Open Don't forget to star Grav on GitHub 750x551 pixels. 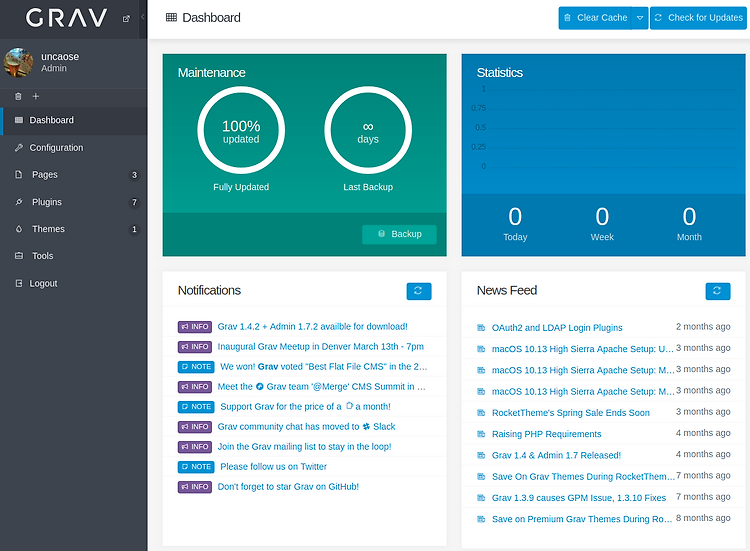click(288, 487)
